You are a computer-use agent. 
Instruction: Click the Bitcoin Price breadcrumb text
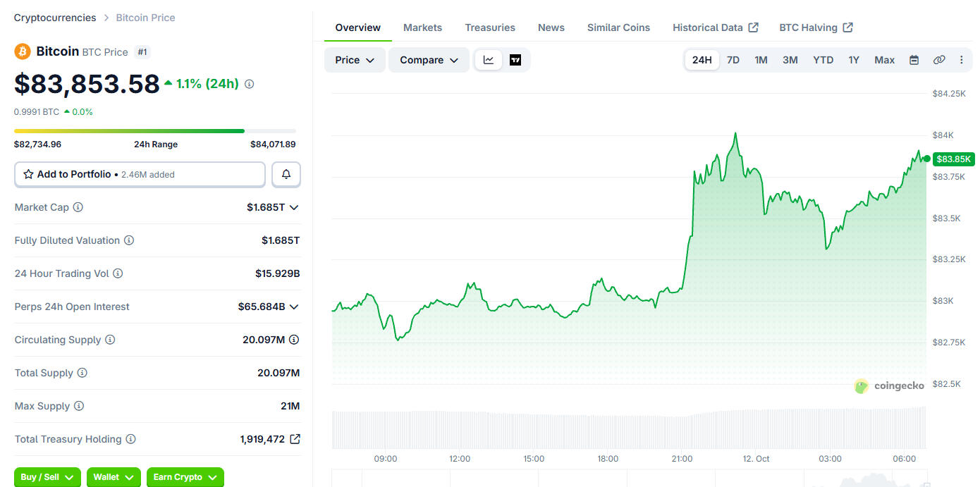coord(145,18)
